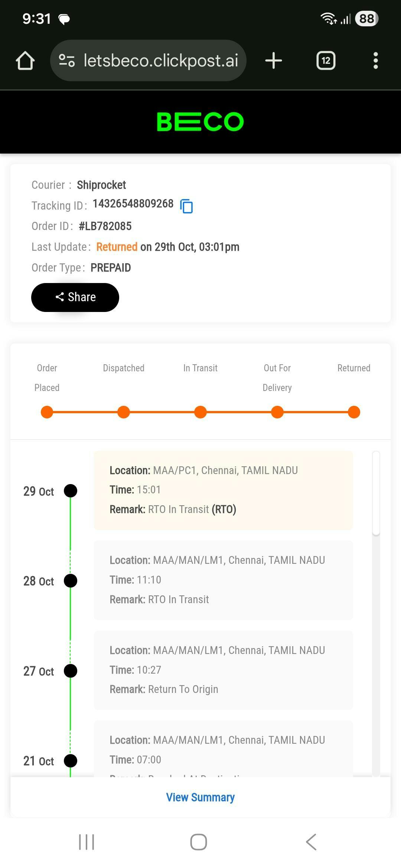Click the 29 Oct timeline marker

click(71, 491)
